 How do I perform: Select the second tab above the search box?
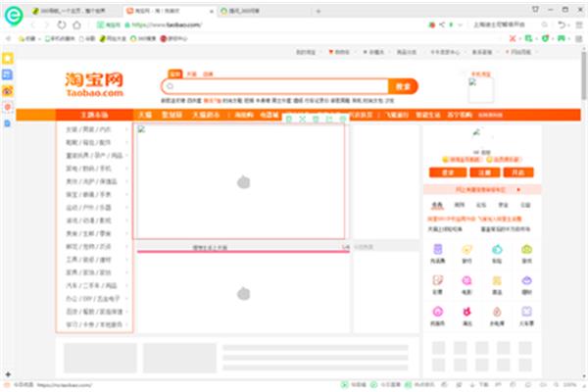[192, 74]
